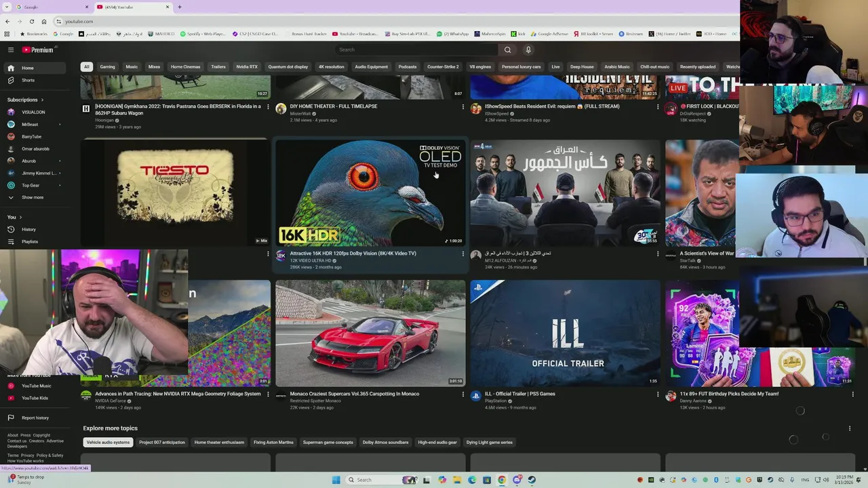Open more options for Explore more topics
868x488 pixels.
coord(850,428)
